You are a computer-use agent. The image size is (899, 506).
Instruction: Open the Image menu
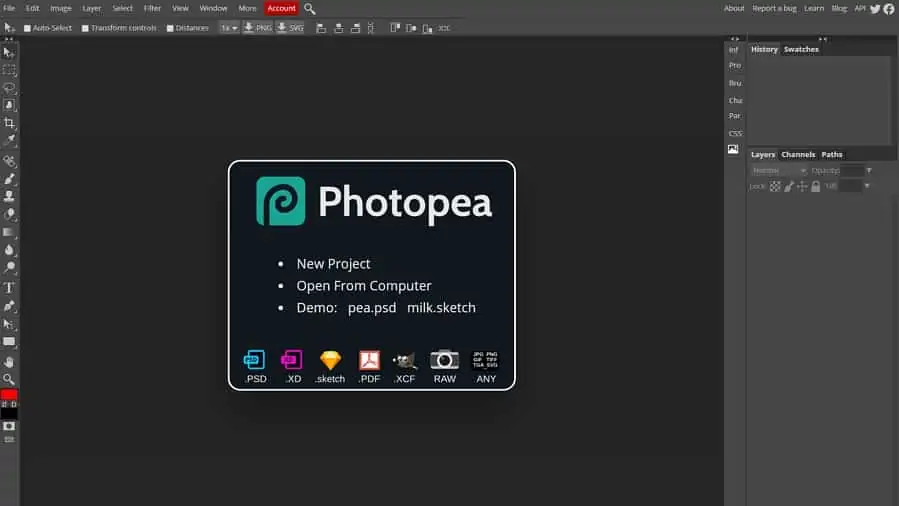pyautogui.click(x=61, y=9)
